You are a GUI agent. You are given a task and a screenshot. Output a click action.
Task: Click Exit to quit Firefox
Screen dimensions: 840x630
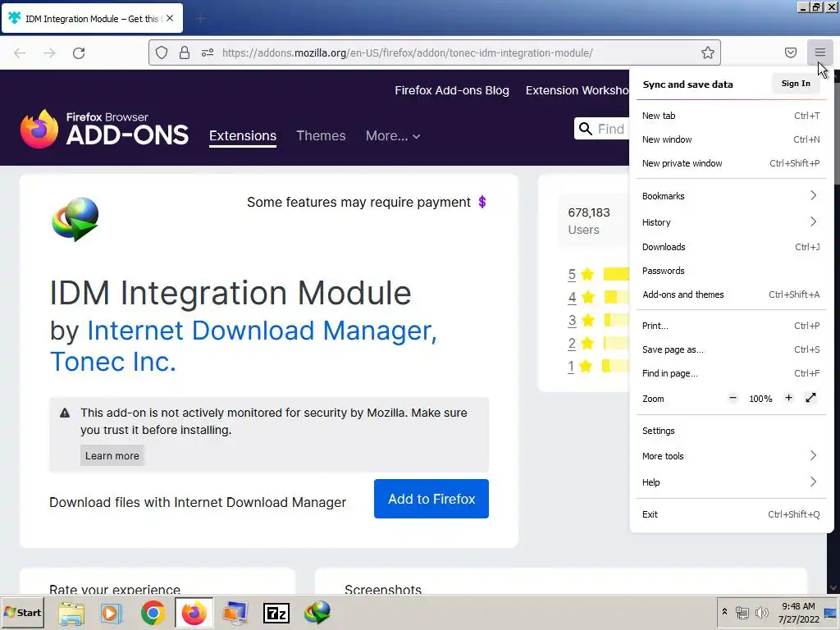[x=731, y=514]
